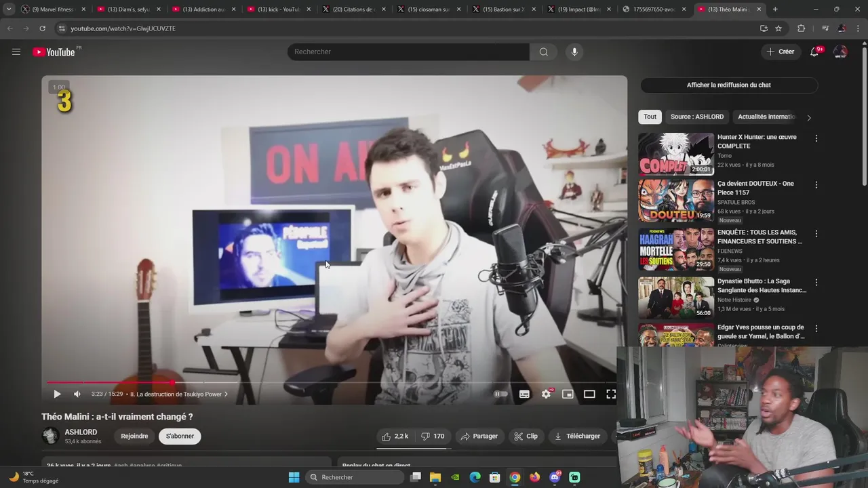This screenshot has height=488, width=868.
Task: Select the Actualités internationales chip
Action: pos(766,117)
